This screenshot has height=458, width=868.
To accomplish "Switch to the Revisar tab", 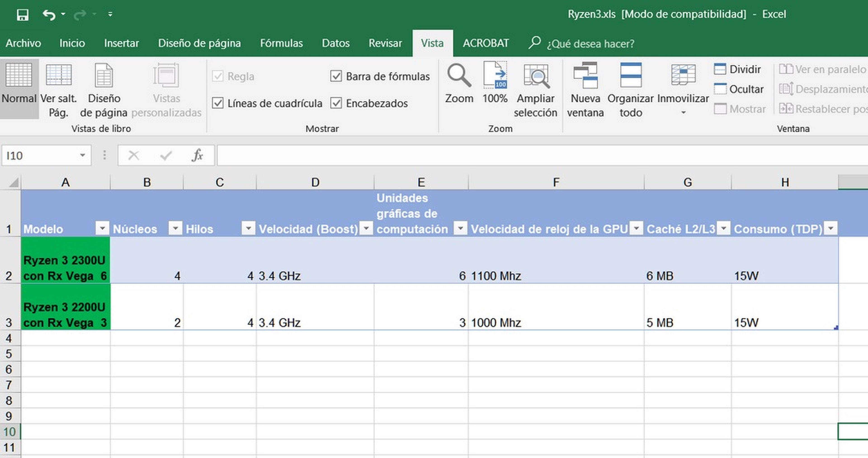I will [385, 43].
